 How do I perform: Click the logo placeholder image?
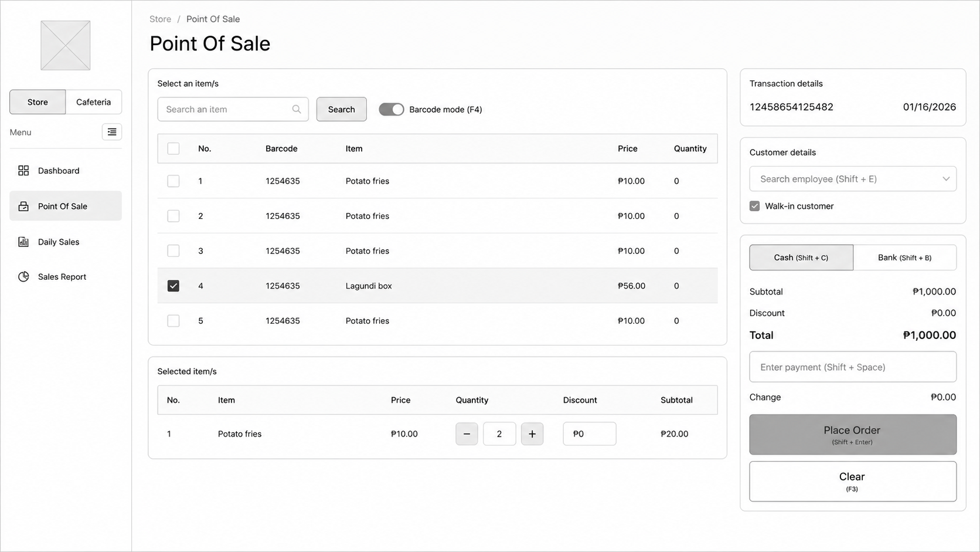(x=66, y=45)
